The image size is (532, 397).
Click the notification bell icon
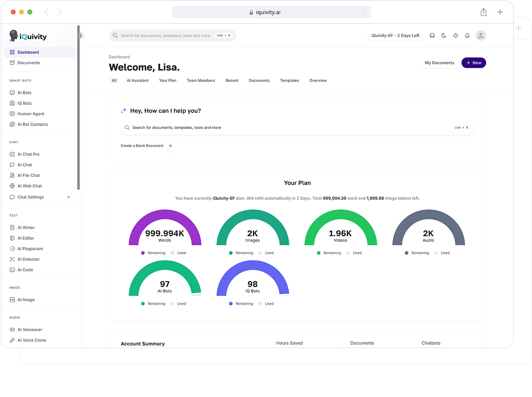[467, 36]
